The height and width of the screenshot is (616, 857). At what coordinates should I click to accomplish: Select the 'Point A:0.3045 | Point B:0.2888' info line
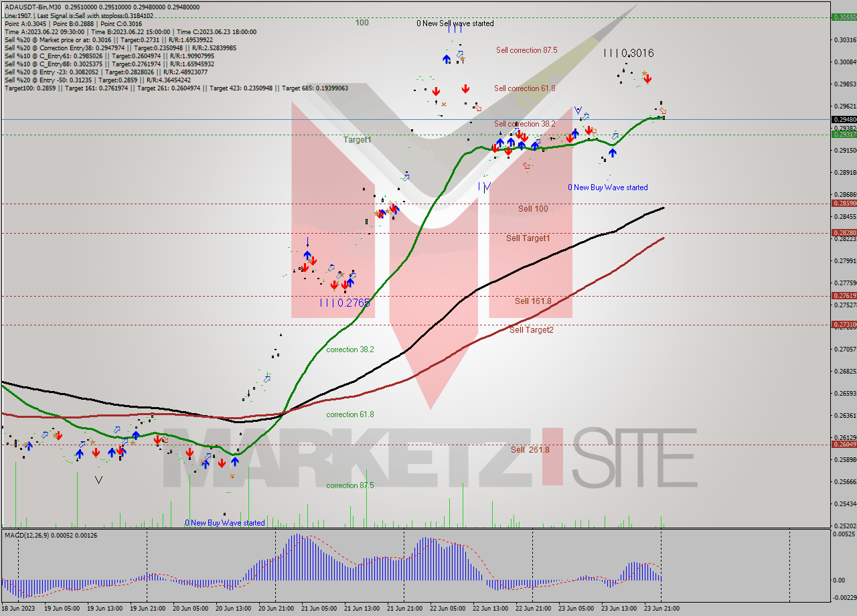[x=73, y=23]
